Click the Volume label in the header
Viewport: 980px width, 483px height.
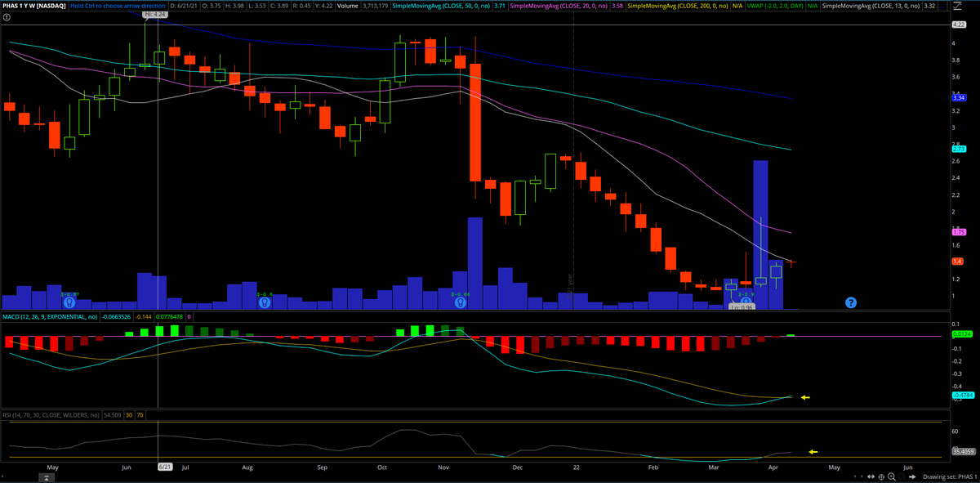(x=348, y=7)
